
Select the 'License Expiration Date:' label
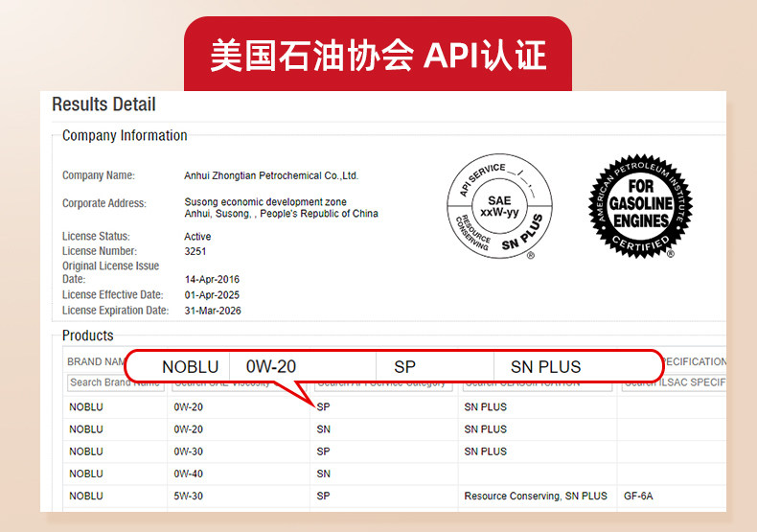click(x=115, y=311)
